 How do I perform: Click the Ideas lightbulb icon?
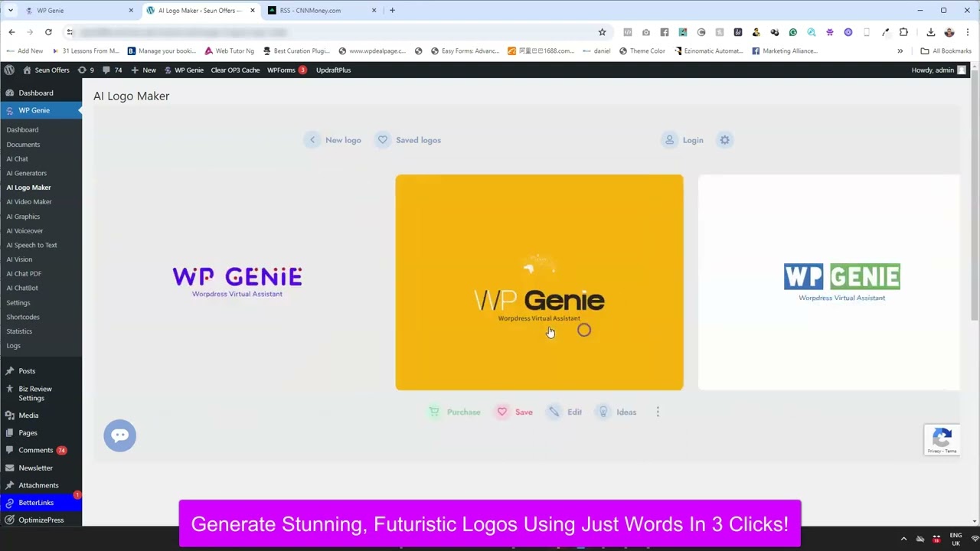[x=603, y=412]
